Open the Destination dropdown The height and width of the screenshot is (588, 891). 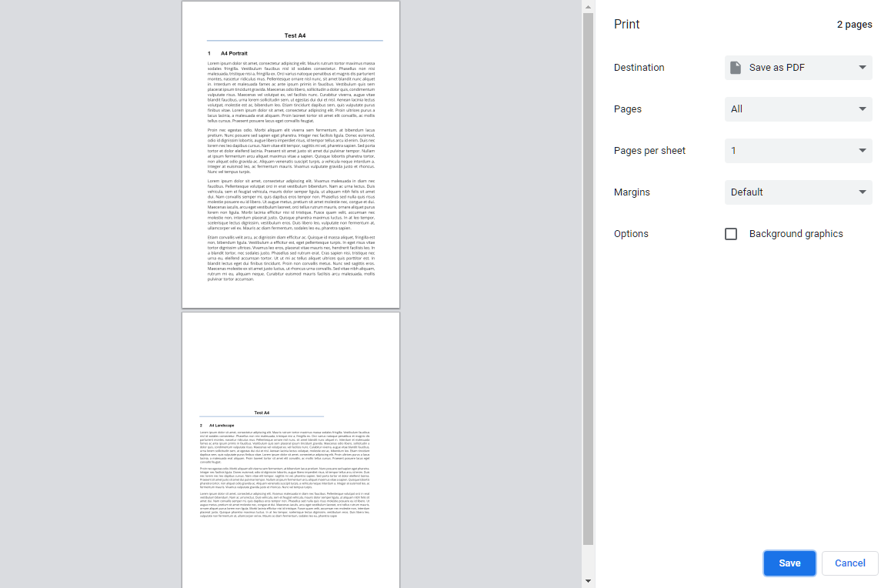[x=798, y=67]
